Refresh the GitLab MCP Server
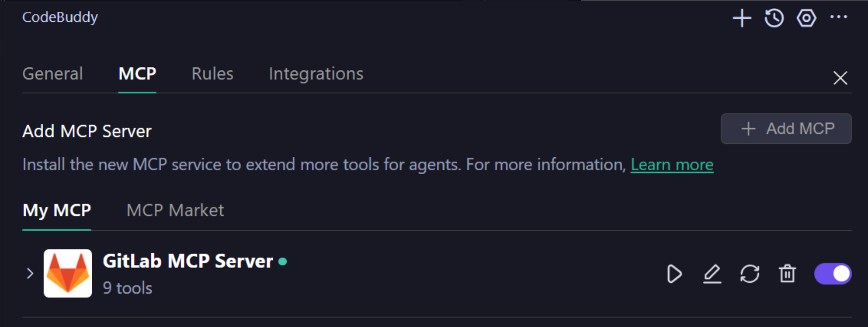The width and height of the screenshot is (868, 327). click(x=750, y=274)
